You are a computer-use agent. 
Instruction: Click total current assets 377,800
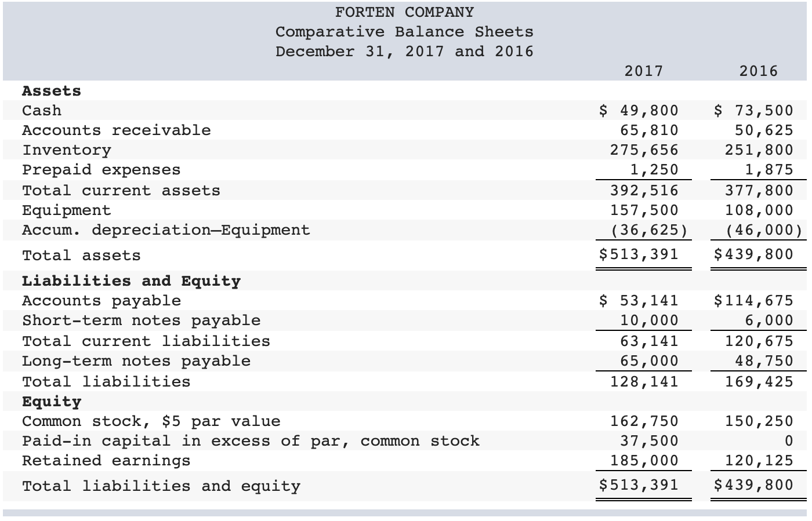point(759,190)
